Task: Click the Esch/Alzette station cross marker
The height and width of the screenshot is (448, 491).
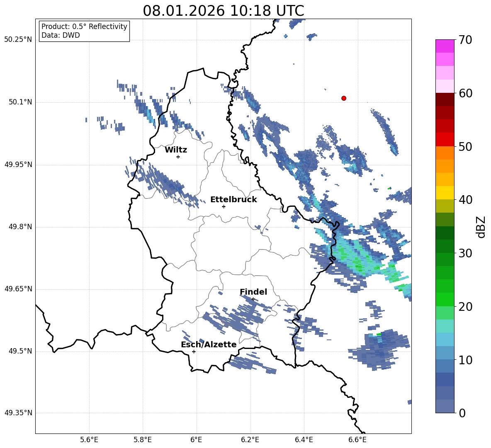Action: [x=194, y=351]
